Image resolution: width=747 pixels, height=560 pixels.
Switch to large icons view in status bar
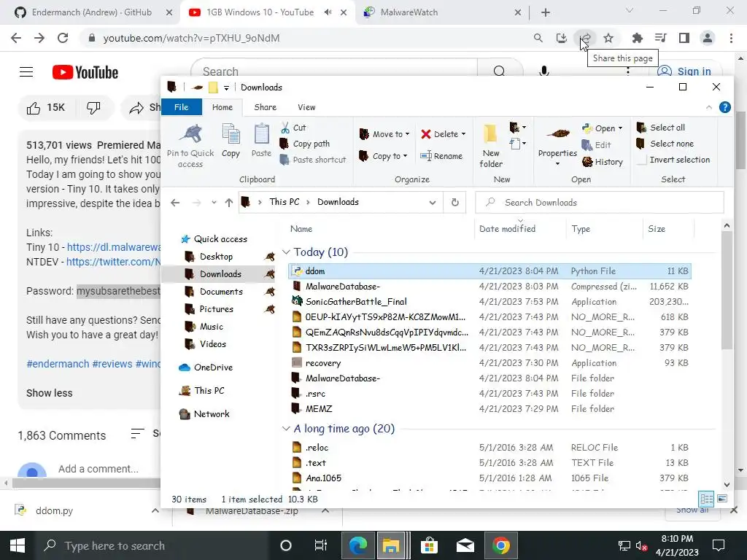pos(722,499)
